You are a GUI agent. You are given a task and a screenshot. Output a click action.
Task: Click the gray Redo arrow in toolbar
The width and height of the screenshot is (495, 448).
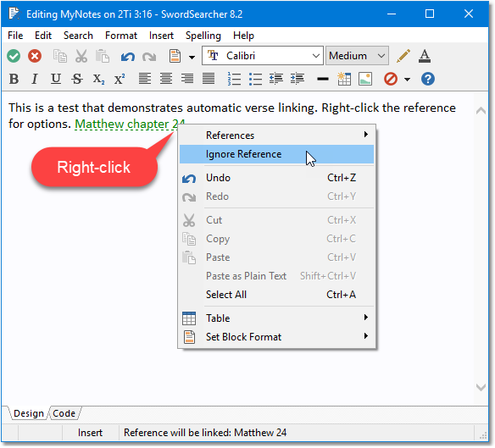pyautogui.click(x=149, y=57)
